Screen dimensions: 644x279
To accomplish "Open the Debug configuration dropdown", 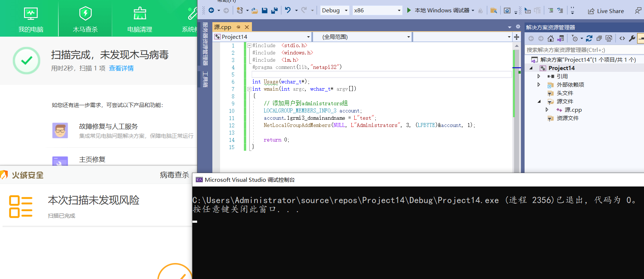I will (x=335, y=11).
